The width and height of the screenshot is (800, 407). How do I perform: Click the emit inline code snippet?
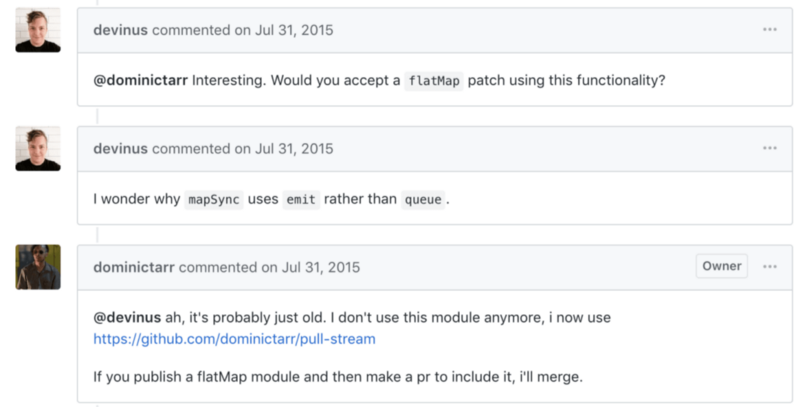301,199
